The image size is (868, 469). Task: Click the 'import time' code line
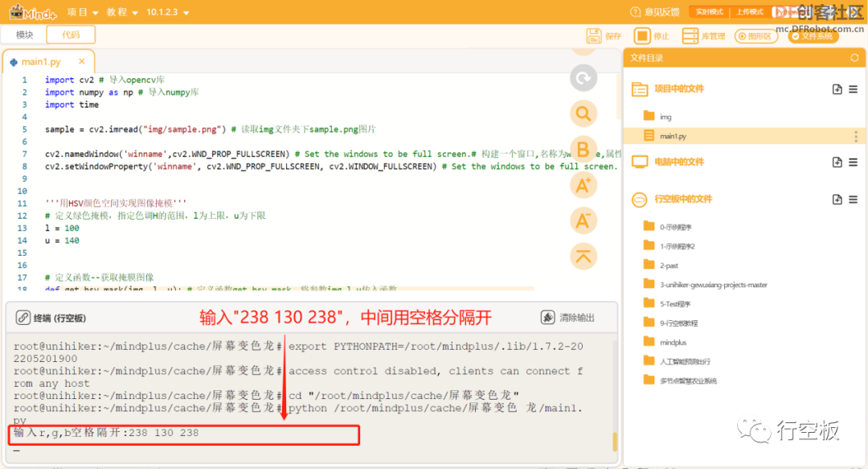[x=72, y=105]
